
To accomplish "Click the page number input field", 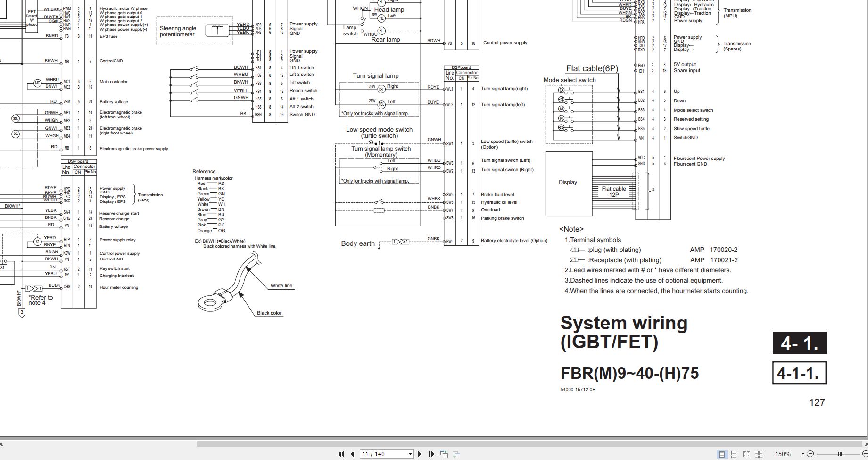I will click(384, 454).
